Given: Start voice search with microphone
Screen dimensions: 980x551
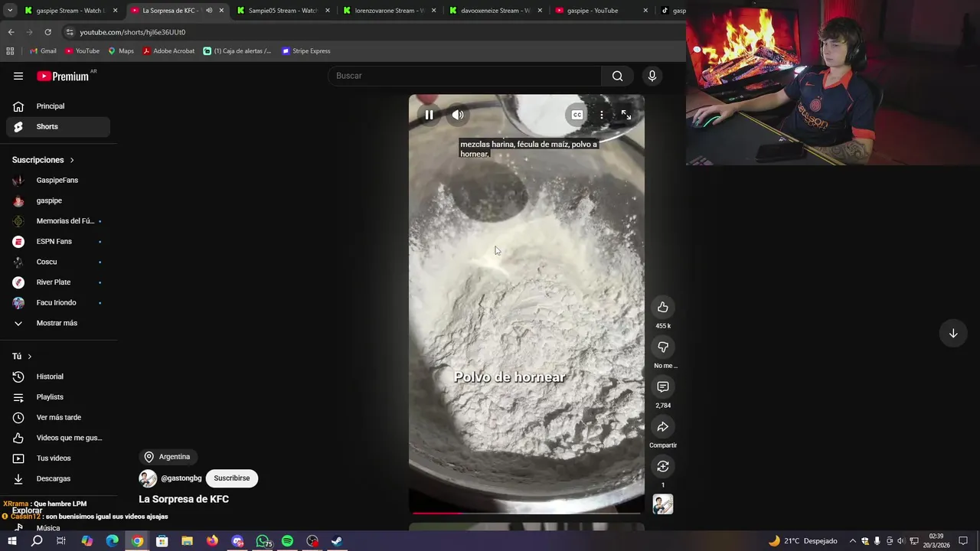Looking at the screenshot, I should (x=652, y=76).
